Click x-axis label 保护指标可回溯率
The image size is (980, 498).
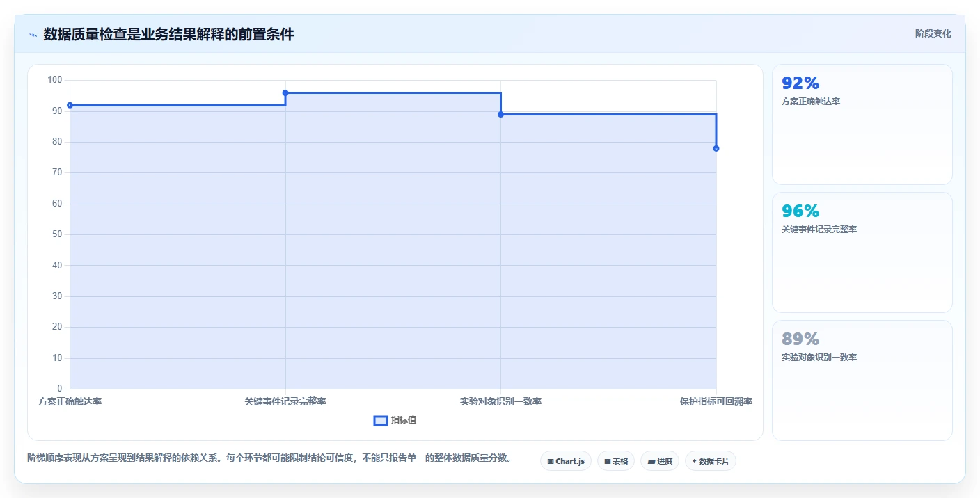[716, 401]
